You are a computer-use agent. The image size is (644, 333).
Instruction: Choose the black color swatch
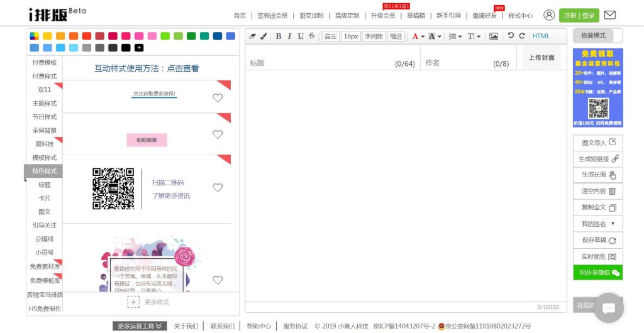pyautogui.click(x=126, y=48)
